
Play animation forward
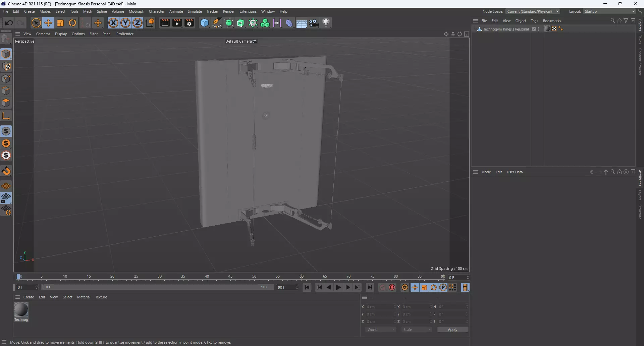coord(338,287)
